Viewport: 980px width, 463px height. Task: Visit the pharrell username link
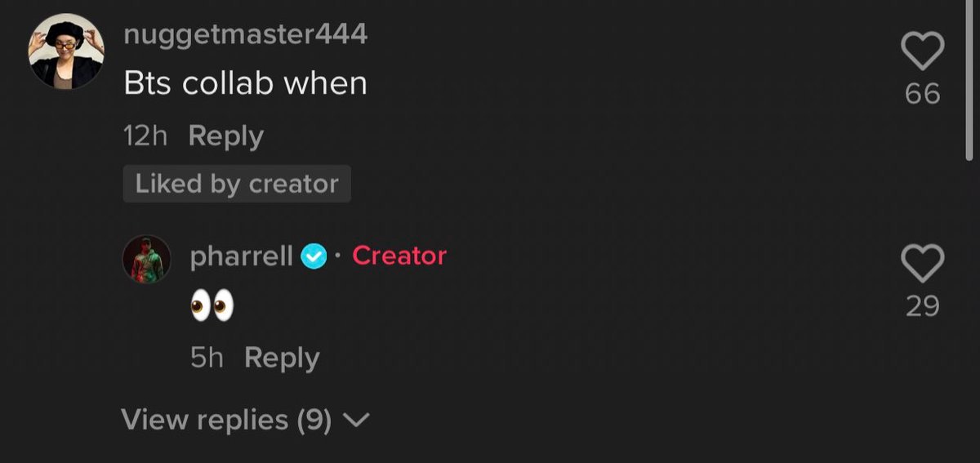[241, 256]
